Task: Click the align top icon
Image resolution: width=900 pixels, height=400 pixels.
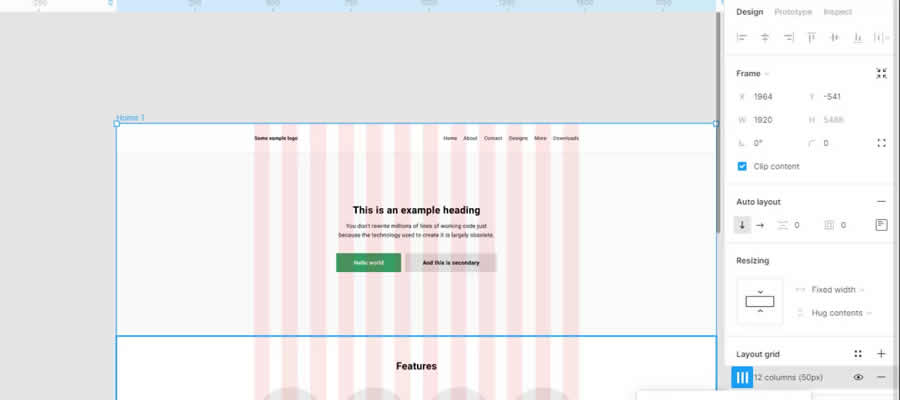Action: 811,37
